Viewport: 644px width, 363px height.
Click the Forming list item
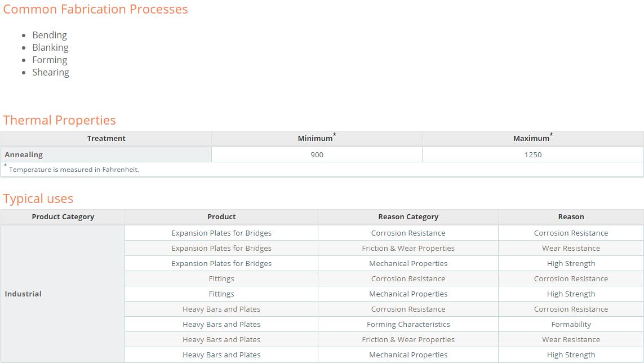click(x=50, y=60)
